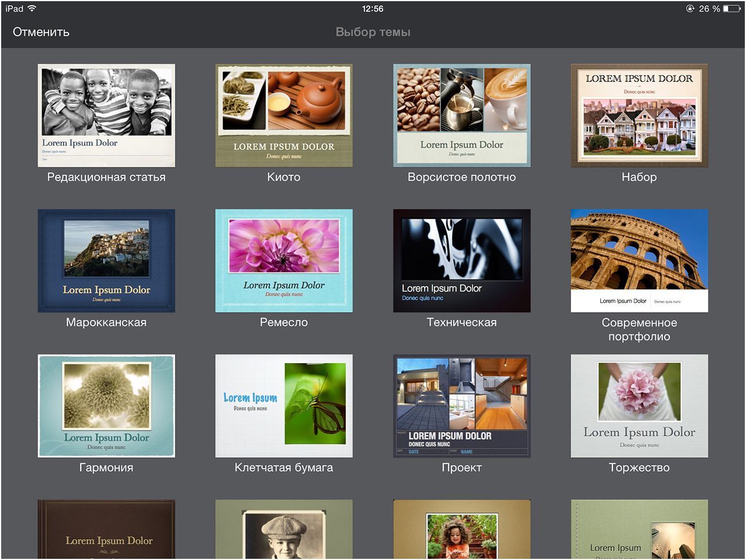Open the Проект architecture theme
This screenshot has height=560, width=746.
pos(461,406)
